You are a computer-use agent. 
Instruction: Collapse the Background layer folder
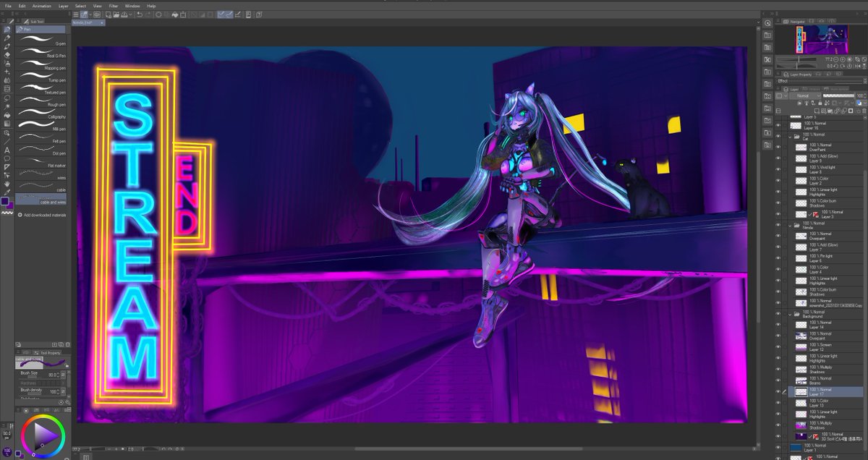[x=791, y=314]
